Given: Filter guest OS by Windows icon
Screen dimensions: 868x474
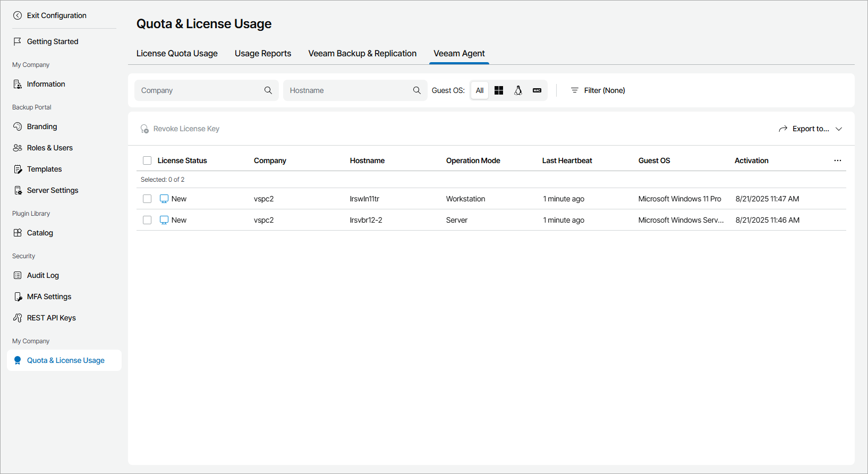Looking at the screenshot, I should pyautogui.click(x=499, y=90).
